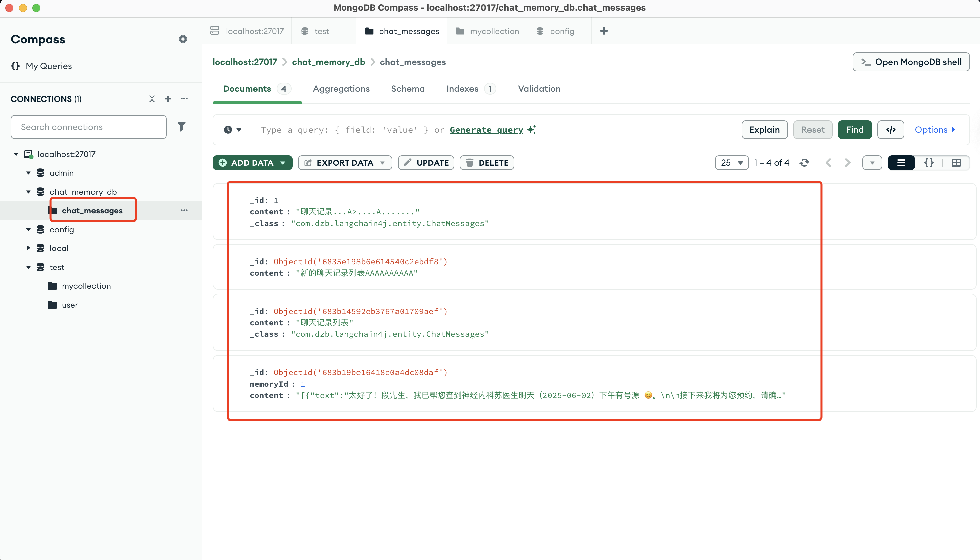Viewport: 980px width, 560px height.
Task: Open chat_messages collection options ellipsis
Action: [184, 210]
